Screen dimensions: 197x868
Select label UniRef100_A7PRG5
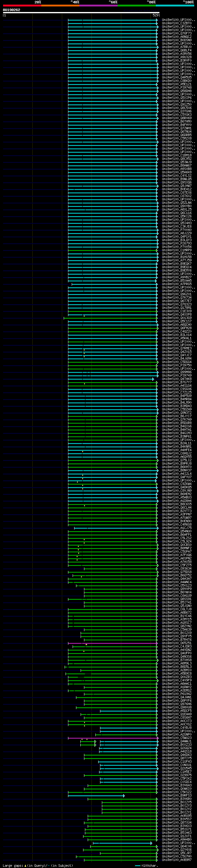(177, 284)
